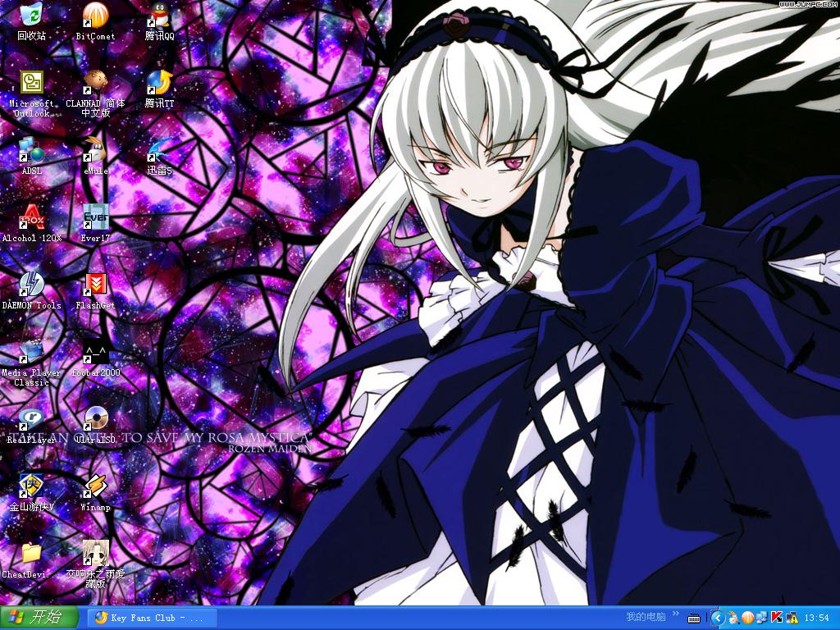
Task: Open the 腾讯QQ penguin shortcut
Action: coord(159,21)
